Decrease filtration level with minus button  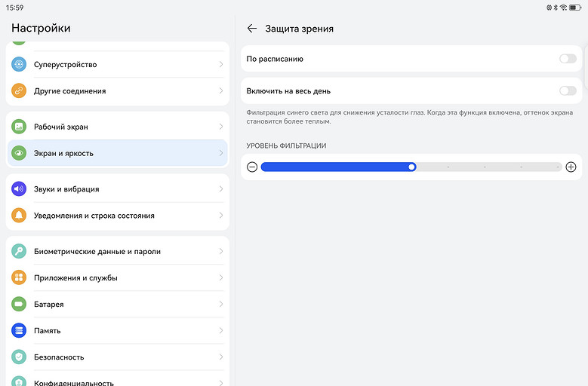(x=252, y=167)
